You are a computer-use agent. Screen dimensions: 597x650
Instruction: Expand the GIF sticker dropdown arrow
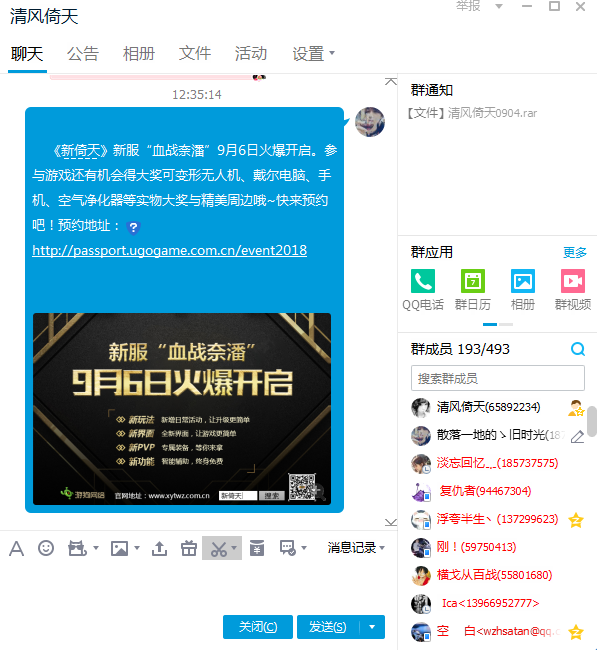96,548
